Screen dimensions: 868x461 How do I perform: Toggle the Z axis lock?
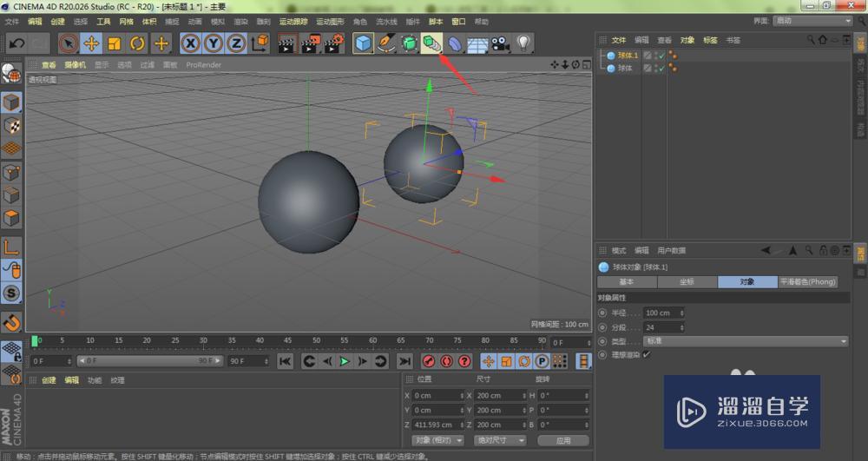click(x=236, y=43)
